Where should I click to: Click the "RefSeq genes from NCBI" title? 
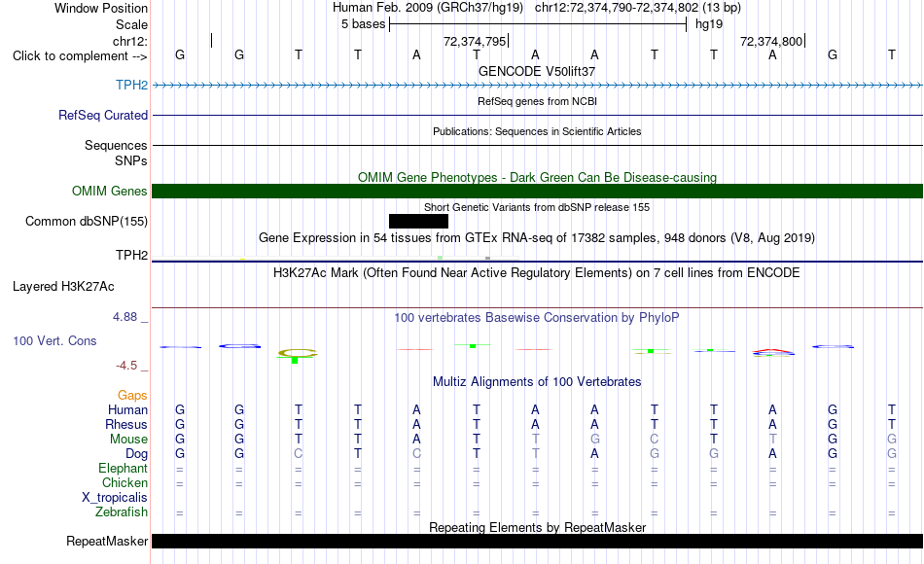[x=537, y=101]
